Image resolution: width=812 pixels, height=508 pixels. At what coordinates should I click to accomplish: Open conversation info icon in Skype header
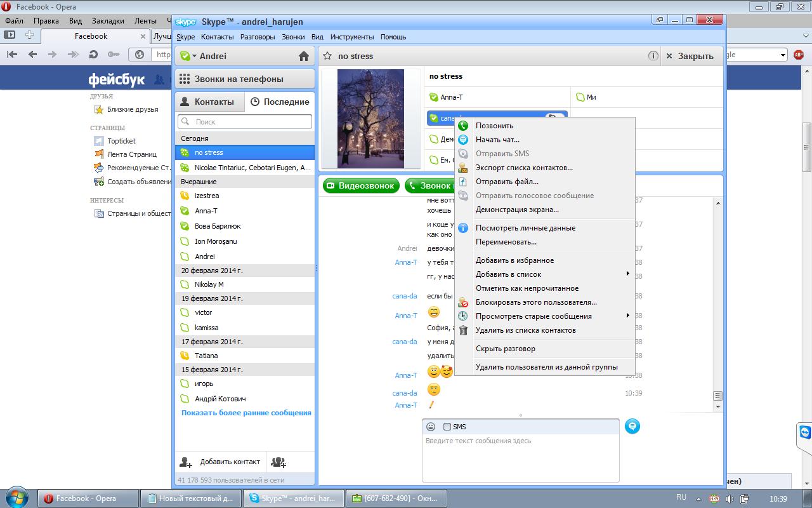click(x=653, y=56)
